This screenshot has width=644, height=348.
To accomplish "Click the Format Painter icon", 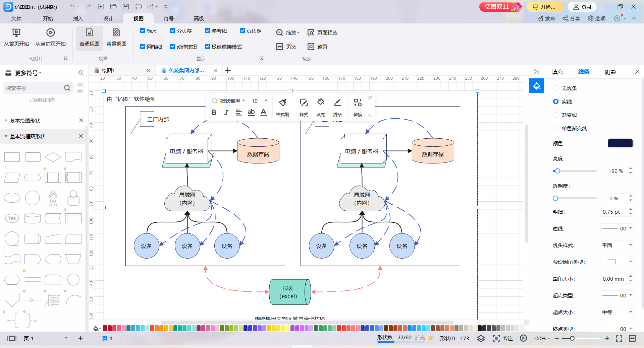I will (282, 102).
